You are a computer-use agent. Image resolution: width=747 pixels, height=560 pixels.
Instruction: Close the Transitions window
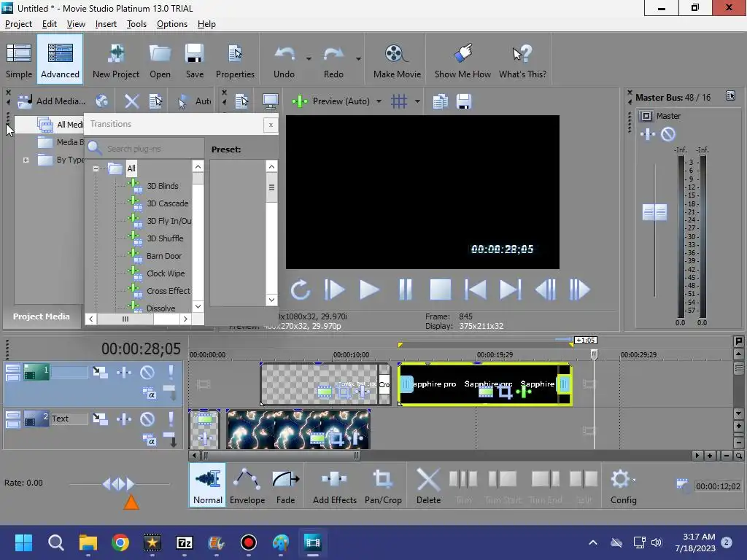tap(271, 125)
